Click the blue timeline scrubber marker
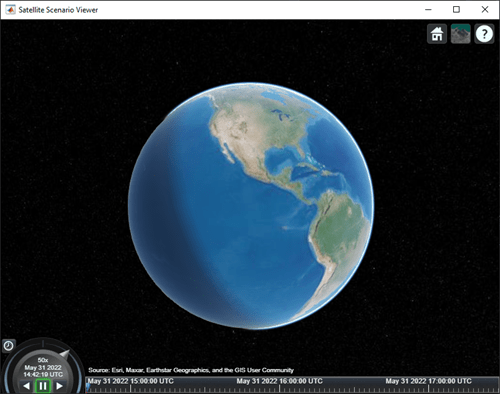 tap(88, 388)
